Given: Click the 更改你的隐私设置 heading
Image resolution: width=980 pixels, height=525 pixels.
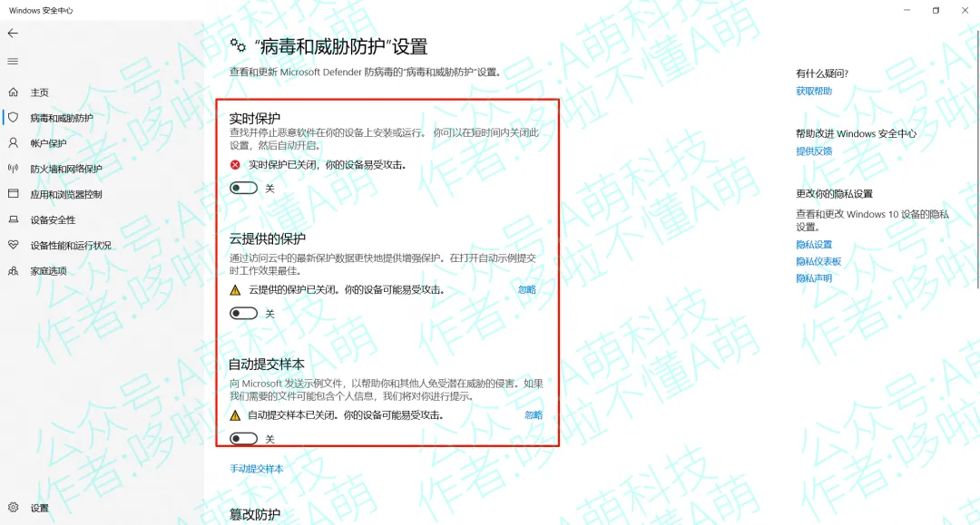Looking at the screenshot, I should [834, 194].
